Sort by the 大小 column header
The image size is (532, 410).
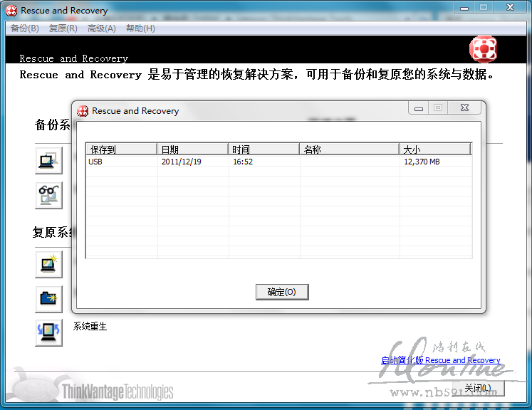(434, 149)
